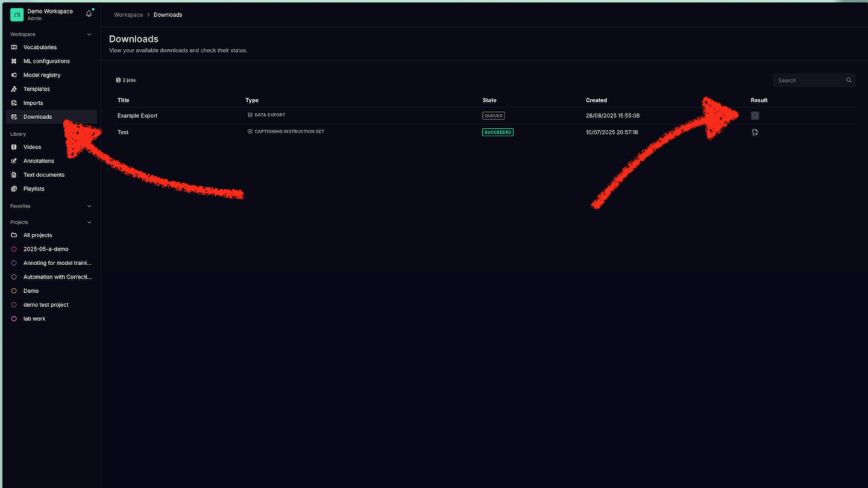Open the Videos library
Image resolution: width=868 pixels, height=488 pixels.
coord(32,147)
